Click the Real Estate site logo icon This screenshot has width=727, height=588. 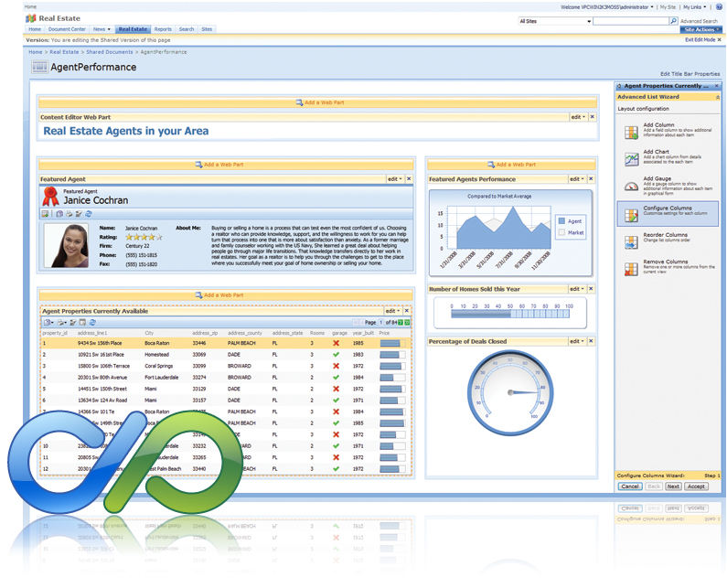pos(30,18)
